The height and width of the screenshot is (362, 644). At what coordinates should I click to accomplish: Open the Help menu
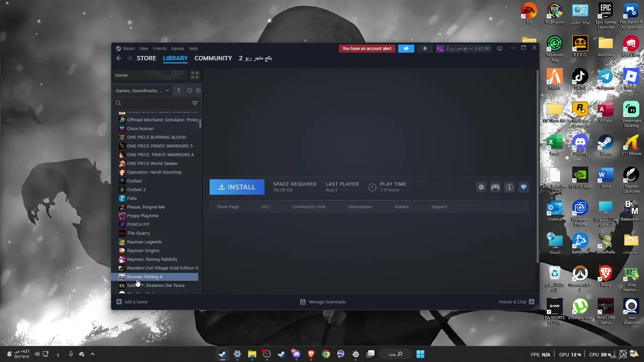pos(193,49)
